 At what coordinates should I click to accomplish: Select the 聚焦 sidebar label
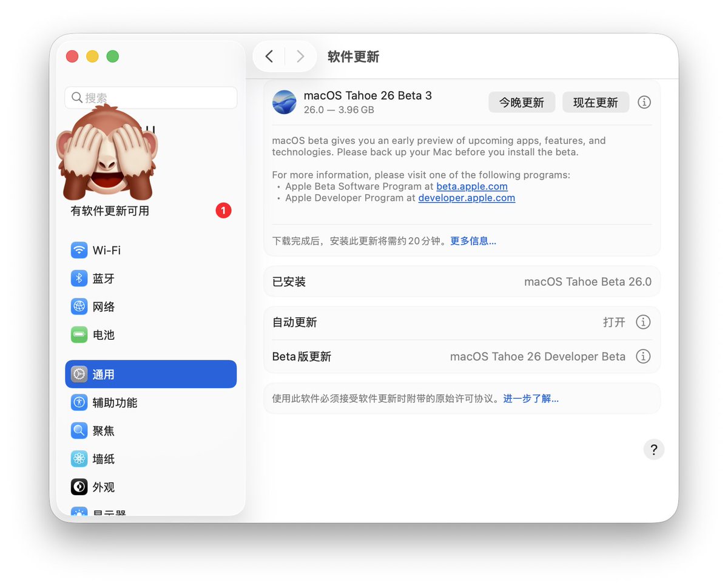tap(104, 431)
